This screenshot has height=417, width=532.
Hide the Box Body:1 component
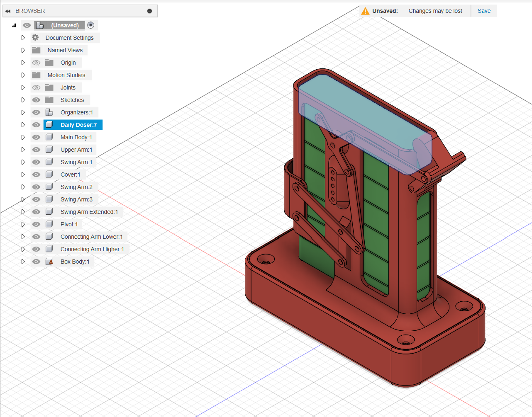point(36,262)
